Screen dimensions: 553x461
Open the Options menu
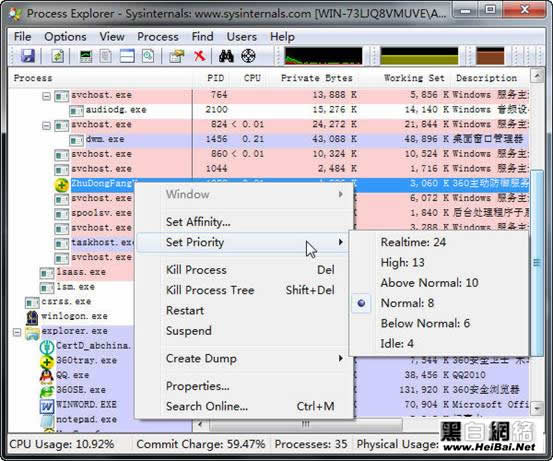coord(65,37)
